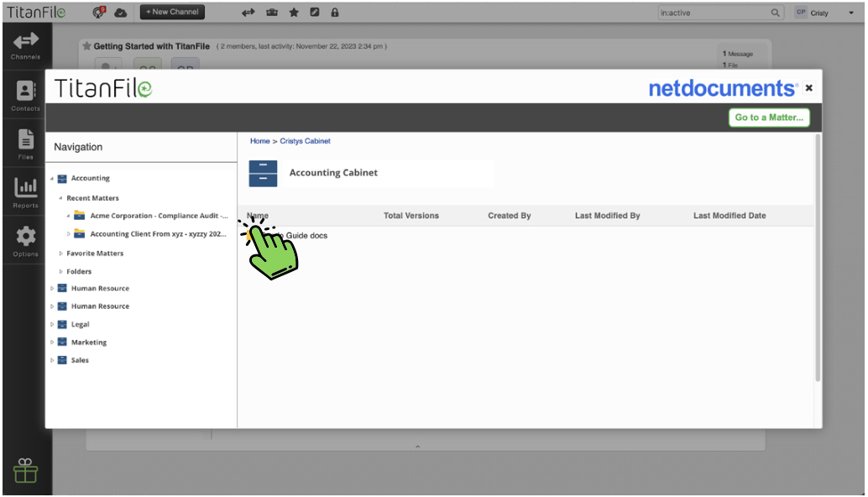
Task: Select Accounting label in navigation tree
Action: point(90,178)
